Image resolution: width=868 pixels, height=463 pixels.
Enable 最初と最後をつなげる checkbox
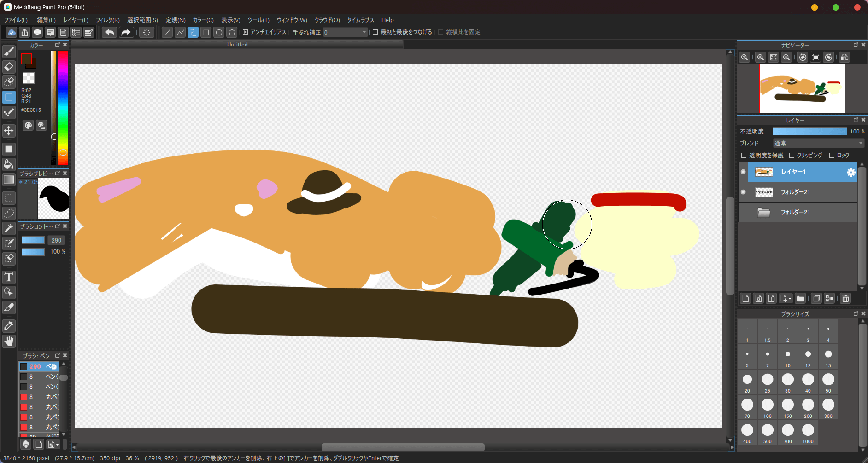point(375,32)
